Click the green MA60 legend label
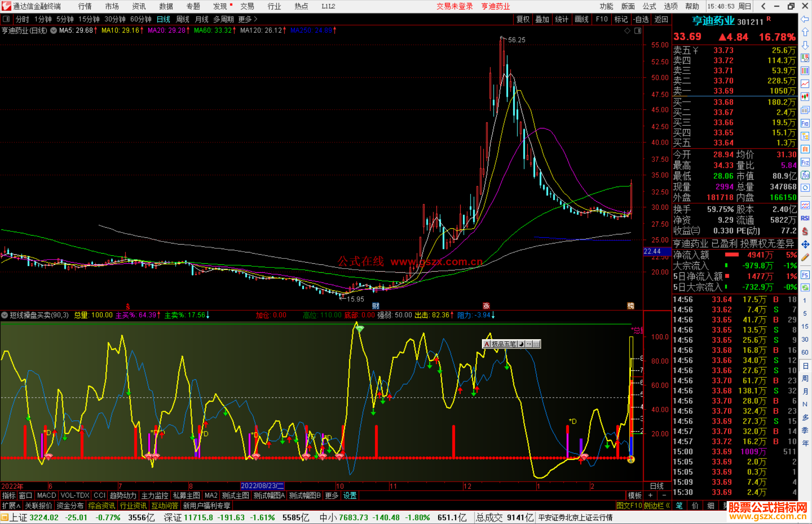This screenshot has width=812, height=524. point(213,30)
